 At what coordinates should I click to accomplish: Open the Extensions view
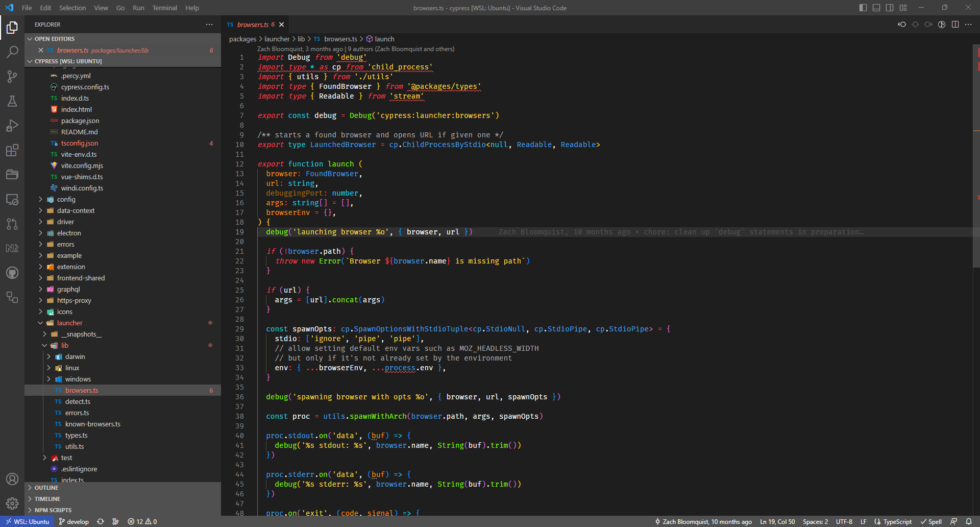click(x=12, y=150)
